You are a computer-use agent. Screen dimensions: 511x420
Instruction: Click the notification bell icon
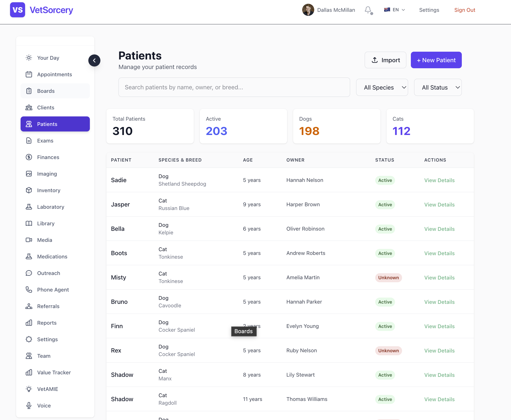pos(368,10)
